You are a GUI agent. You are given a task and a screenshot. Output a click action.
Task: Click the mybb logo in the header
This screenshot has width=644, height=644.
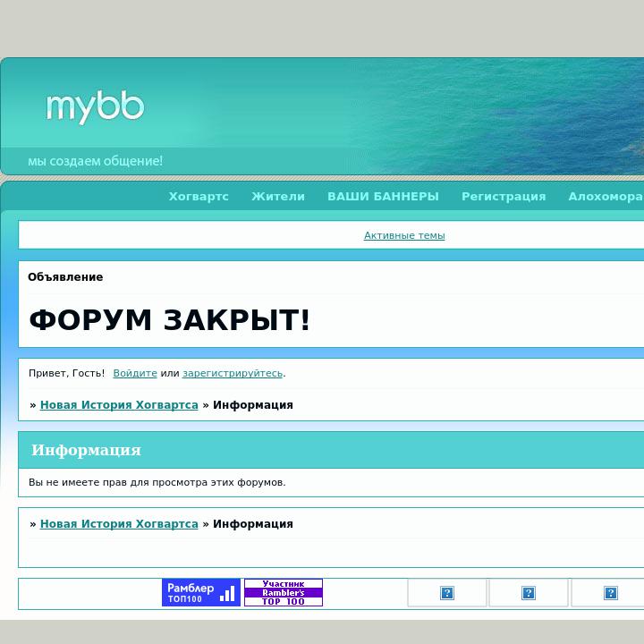tap(96, 107)
